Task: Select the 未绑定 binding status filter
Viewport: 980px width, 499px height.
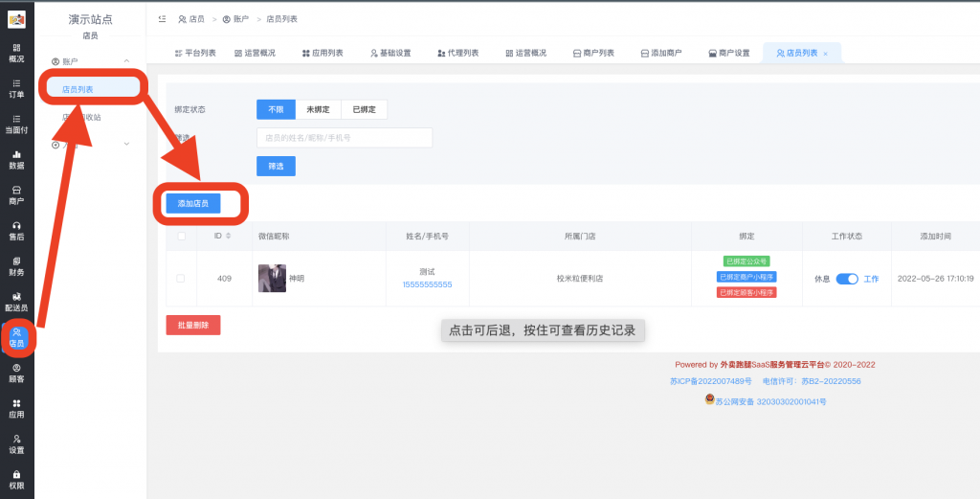Action: click(318, 109)
